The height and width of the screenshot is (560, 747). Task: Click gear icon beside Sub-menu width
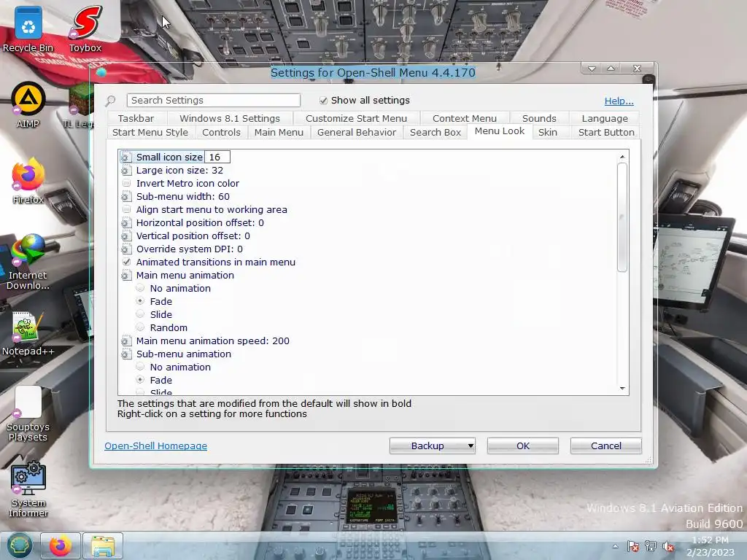125,197
